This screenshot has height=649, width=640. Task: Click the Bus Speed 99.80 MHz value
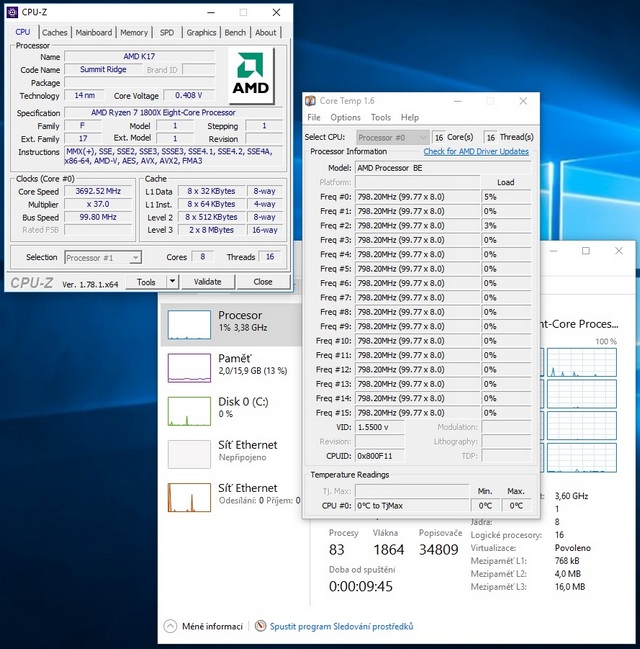pyautogui.click(x=98, y=217)
